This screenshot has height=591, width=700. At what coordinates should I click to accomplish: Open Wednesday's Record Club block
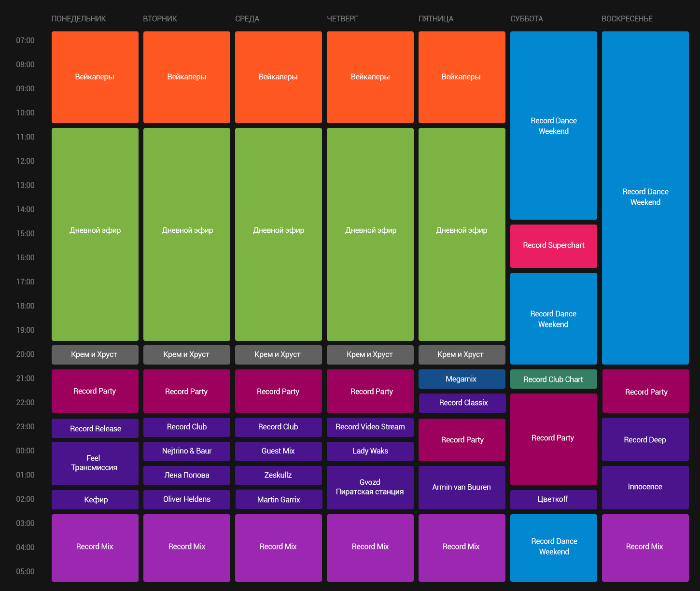pyautogui.click(x=279, y=427)
